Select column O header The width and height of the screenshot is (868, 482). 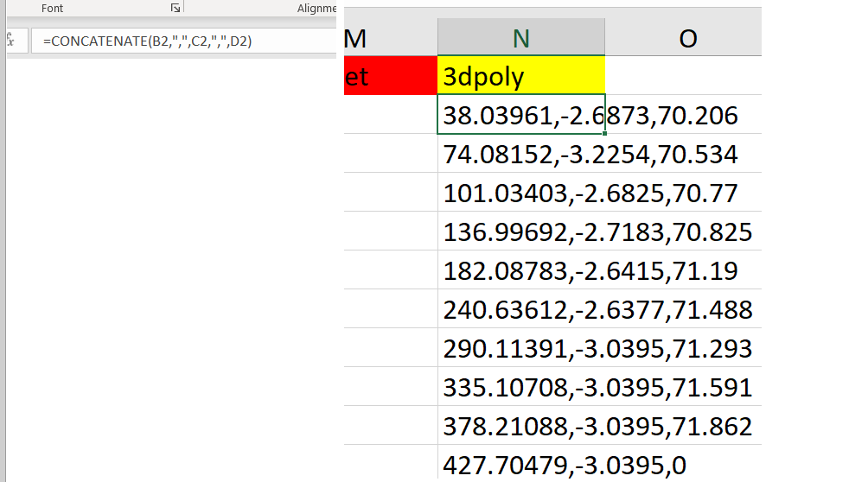pyautogui.click(x=683, y=37)
